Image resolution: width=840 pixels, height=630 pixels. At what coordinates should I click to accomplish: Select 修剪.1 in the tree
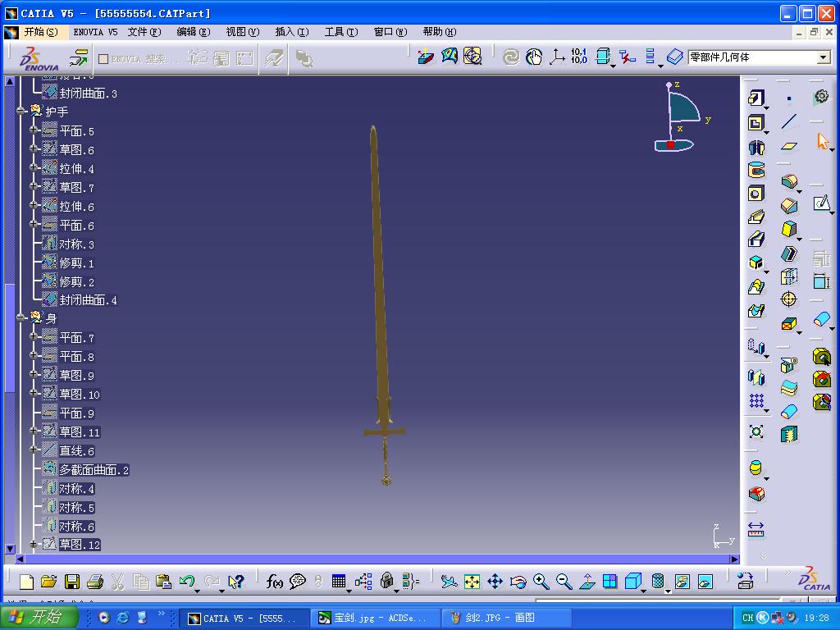pyautogui.click(x=76, y=262)
